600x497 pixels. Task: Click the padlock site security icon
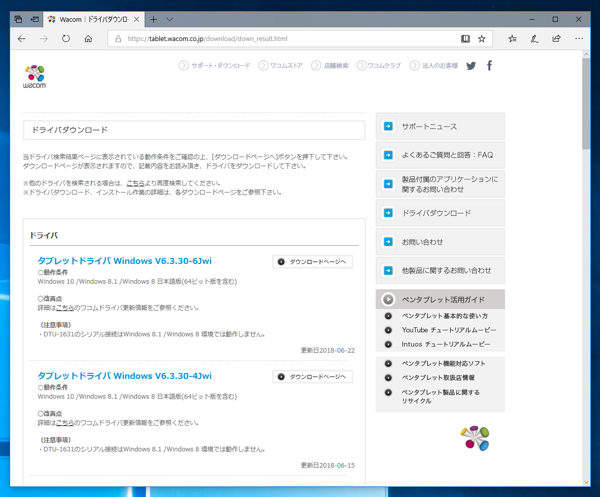118,39
